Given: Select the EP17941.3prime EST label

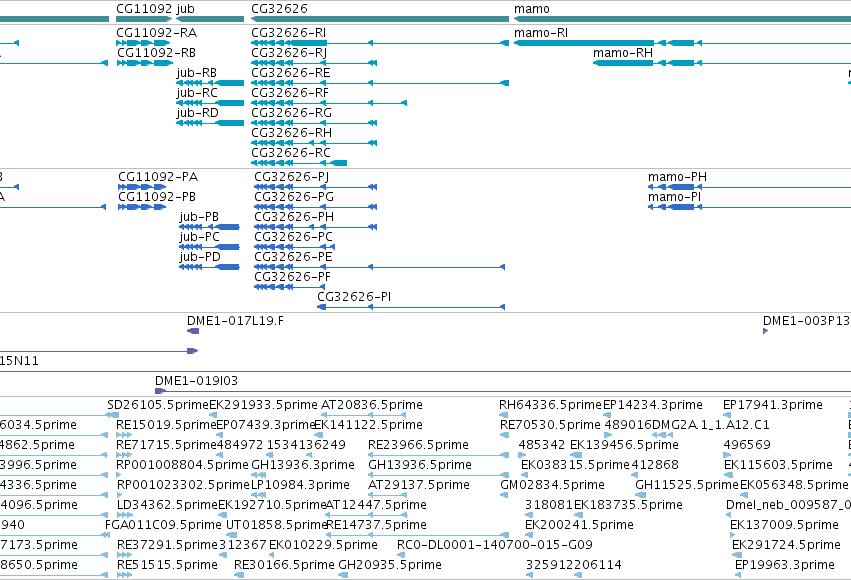Looking at the screenshot, I should click(x=773, y=405).
